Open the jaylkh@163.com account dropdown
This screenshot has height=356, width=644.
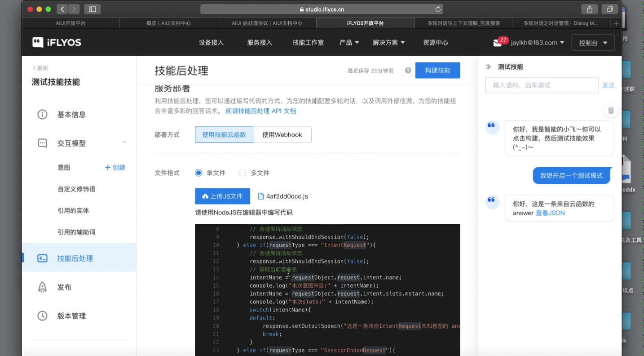click(538, 43)
